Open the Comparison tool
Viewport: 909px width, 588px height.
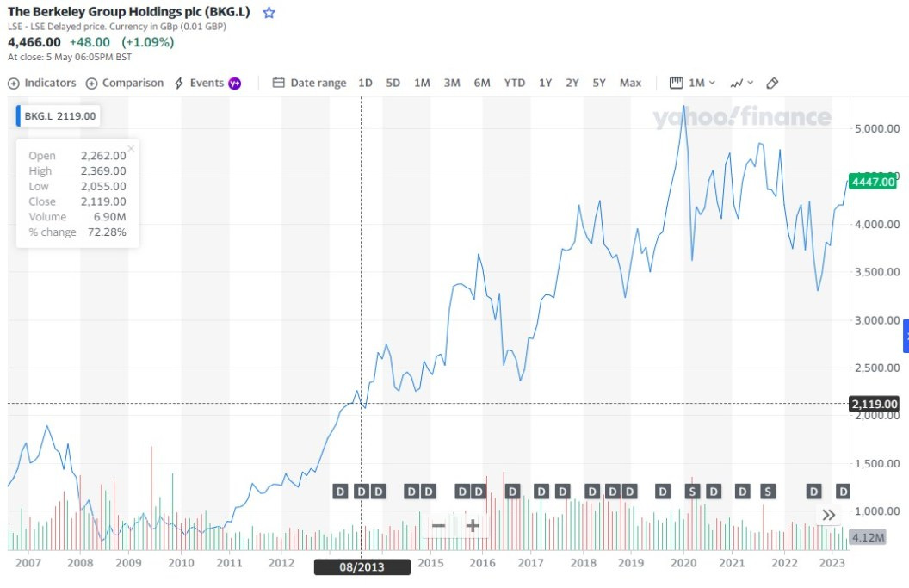(125, 83)
